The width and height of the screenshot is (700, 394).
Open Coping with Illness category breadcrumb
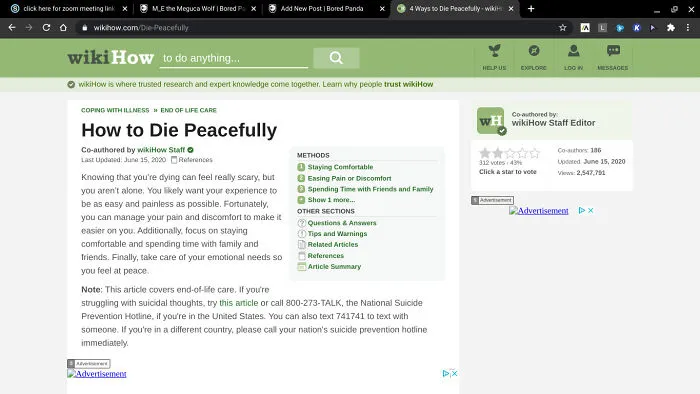[x=115, y=110]
